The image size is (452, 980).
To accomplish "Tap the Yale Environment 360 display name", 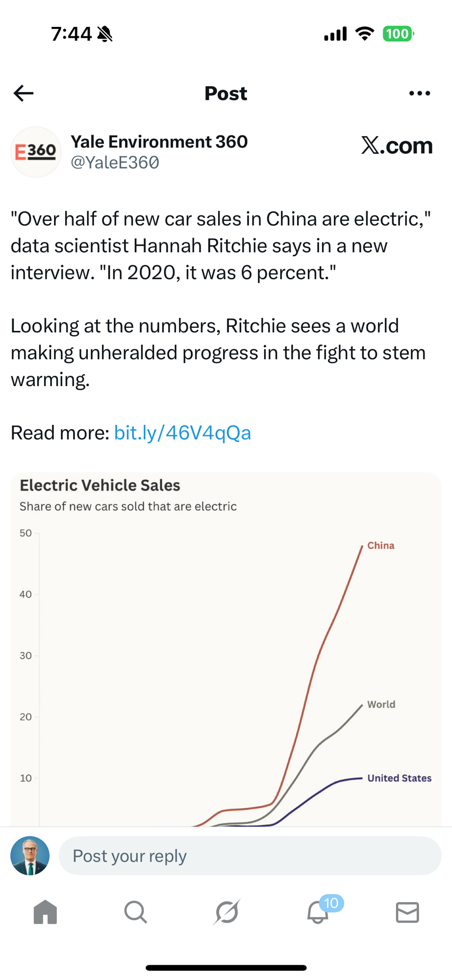I will click(159, 142).
